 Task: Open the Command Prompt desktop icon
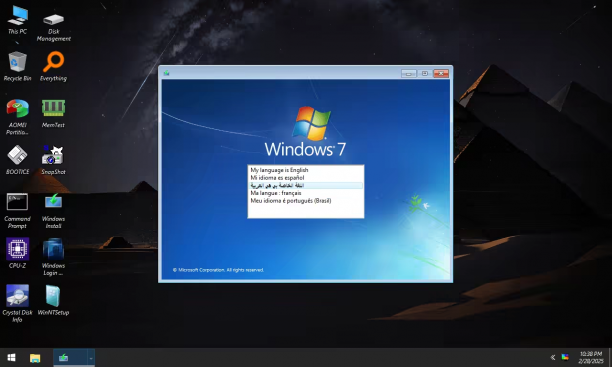coord(18,210)
